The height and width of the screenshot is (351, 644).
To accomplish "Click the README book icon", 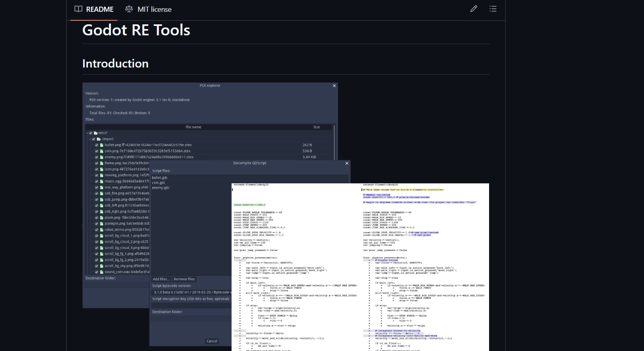I will [x=78, y=9].
